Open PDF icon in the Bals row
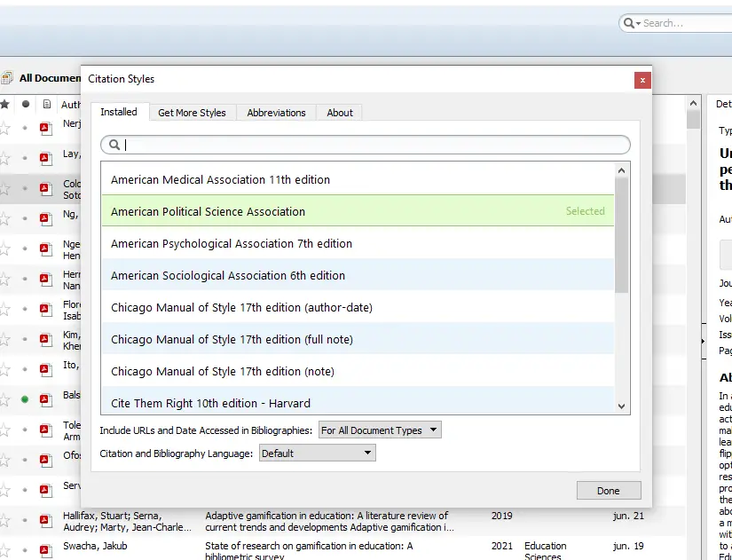The height and width of the screenshot is (560, 732). 45,399
